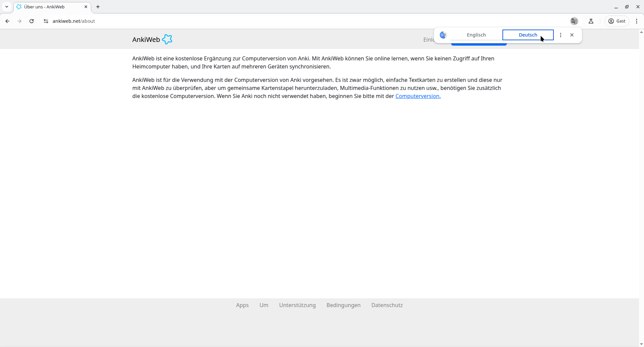Select Deutsch in translate popup

[528, 35]
